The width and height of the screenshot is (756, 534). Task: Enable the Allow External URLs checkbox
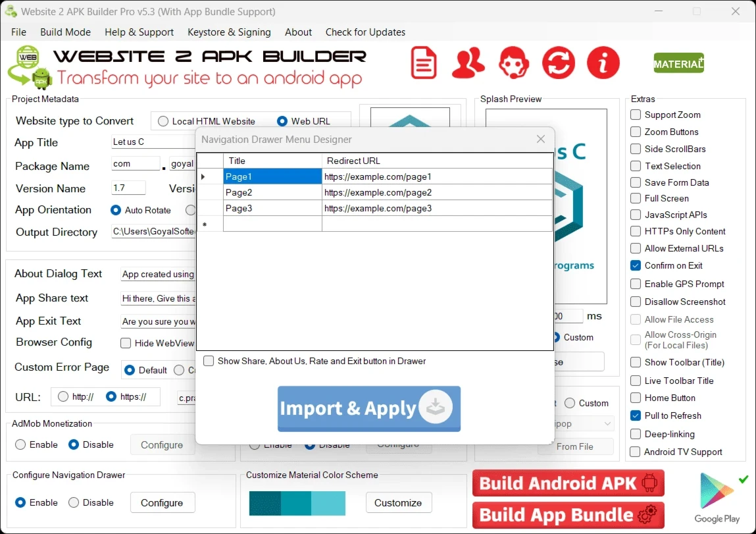coord(636,248)
